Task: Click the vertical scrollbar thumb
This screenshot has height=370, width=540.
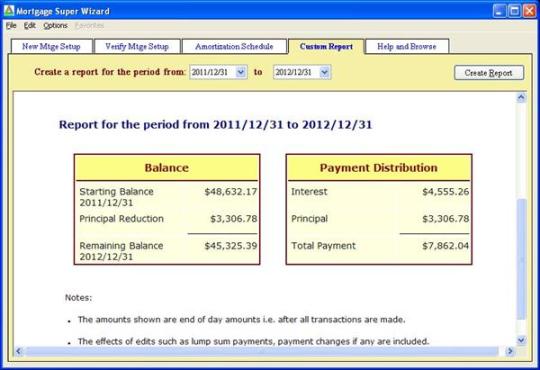Action: (522, 259)
